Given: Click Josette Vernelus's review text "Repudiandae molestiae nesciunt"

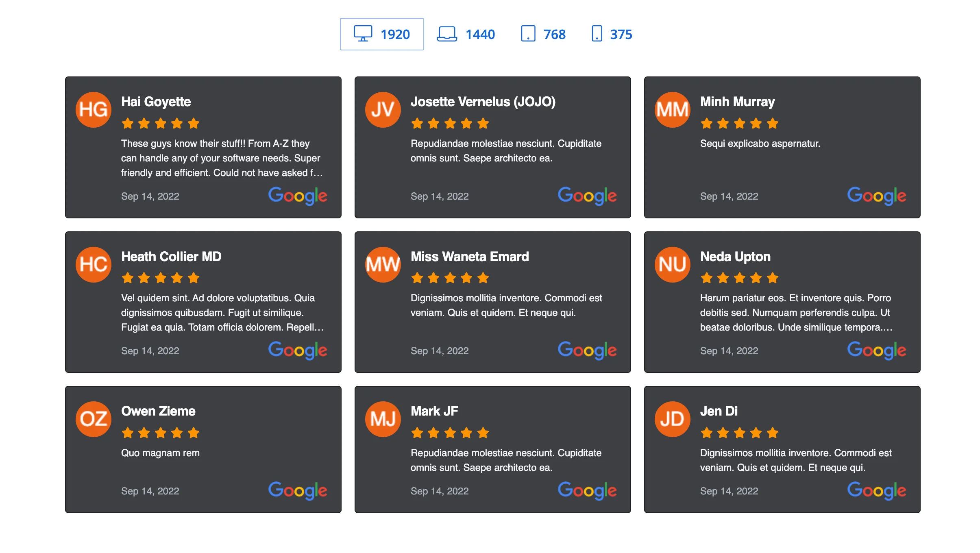Looking at the screenshot, I should 506,151.
